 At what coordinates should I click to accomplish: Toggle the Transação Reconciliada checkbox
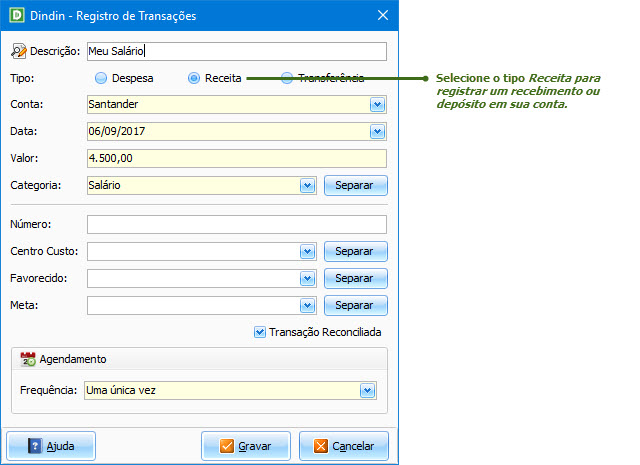[260, 332]
